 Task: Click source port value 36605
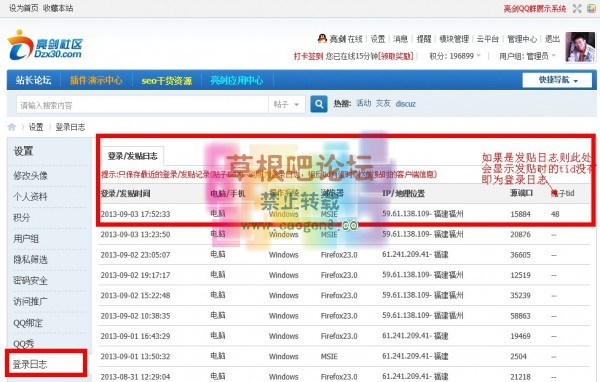coord(520,255)
